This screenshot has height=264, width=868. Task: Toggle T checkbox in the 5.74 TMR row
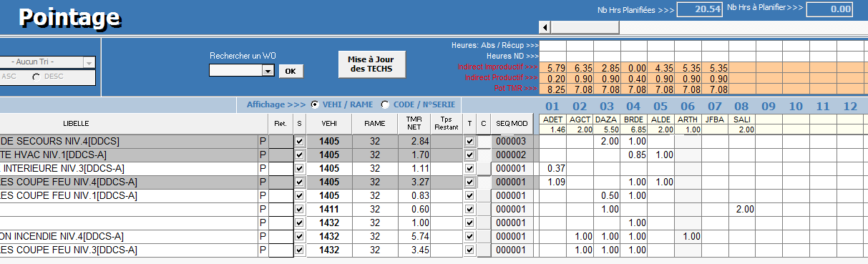click(469, 237)
